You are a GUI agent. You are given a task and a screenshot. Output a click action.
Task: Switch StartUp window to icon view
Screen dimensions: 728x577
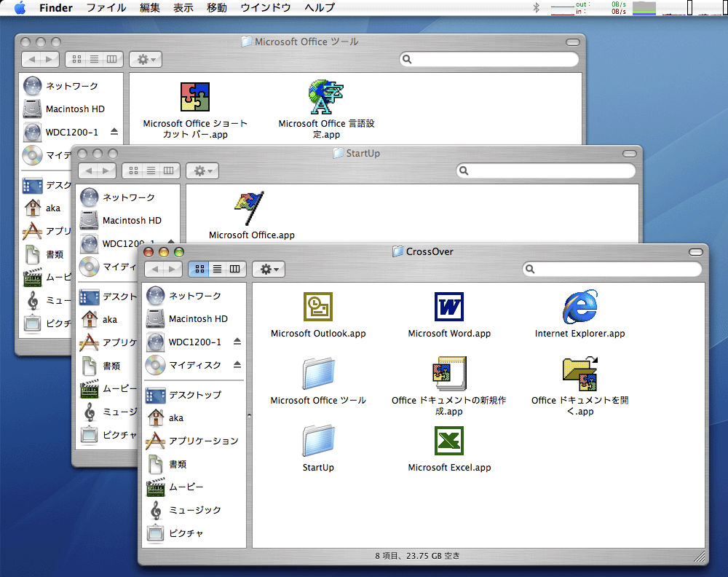[133, 171]
